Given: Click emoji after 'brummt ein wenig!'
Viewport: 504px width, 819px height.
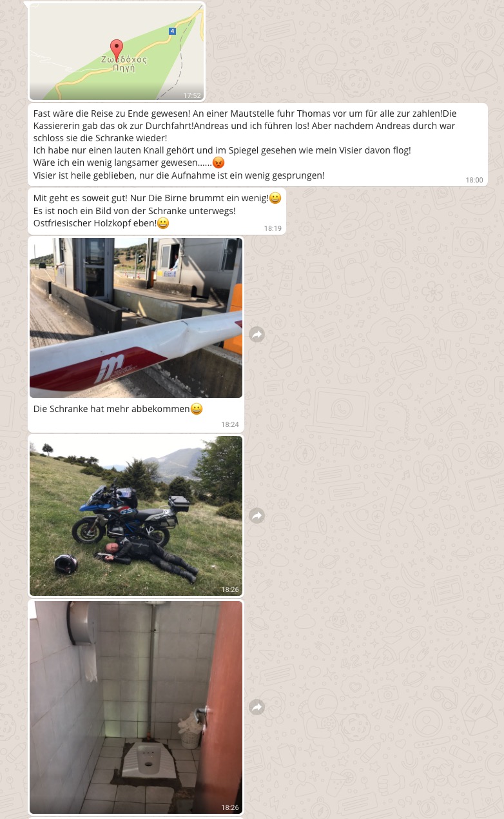Looking at the screenshot, I should click(x=275, y=199).
